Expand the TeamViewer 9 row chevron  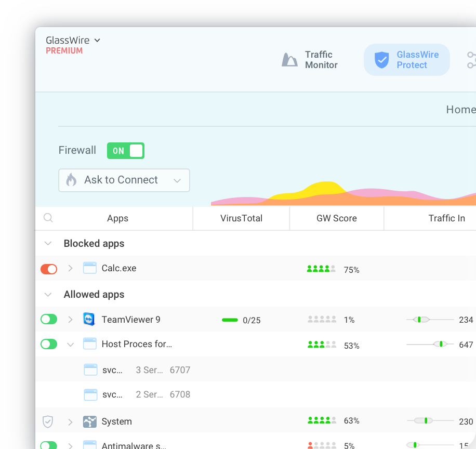click(x=71, y=319)
